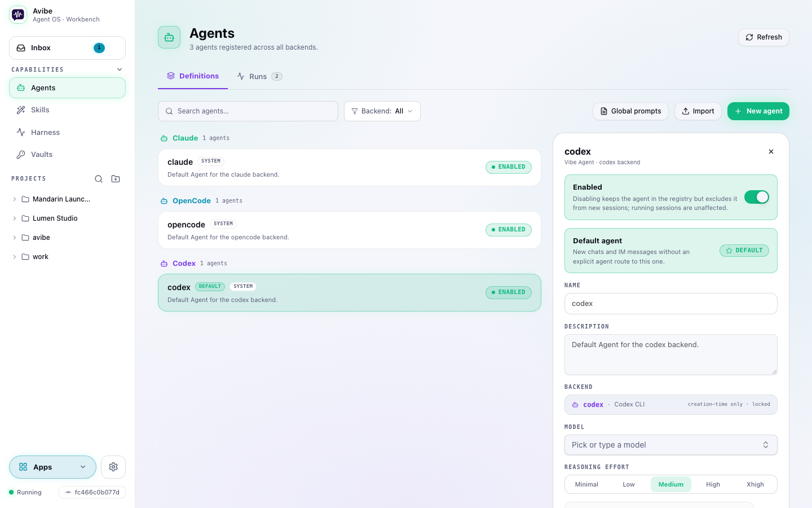Expand the Mandarin Launc... project
This screenshot has width=812, height=508.
(x=15, y=199)
